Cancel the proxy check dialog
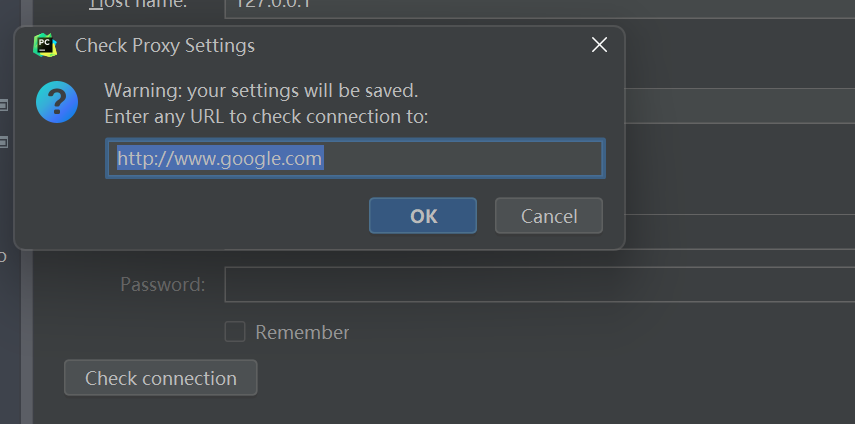The height and width of the screenshot is (424, 855). [x=549, y=216]
